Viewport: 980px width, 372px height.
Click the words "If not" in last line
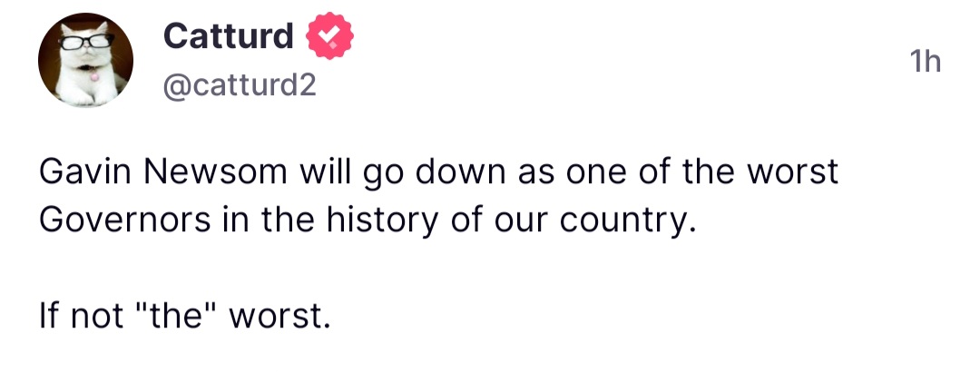coord(81,317)
